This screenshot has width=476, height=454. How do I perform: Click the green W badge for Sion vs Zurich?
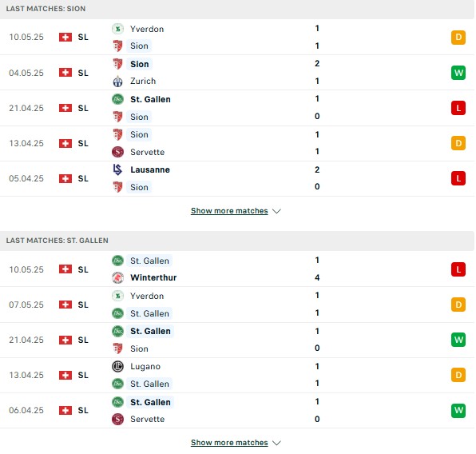(x=458, y=73)
